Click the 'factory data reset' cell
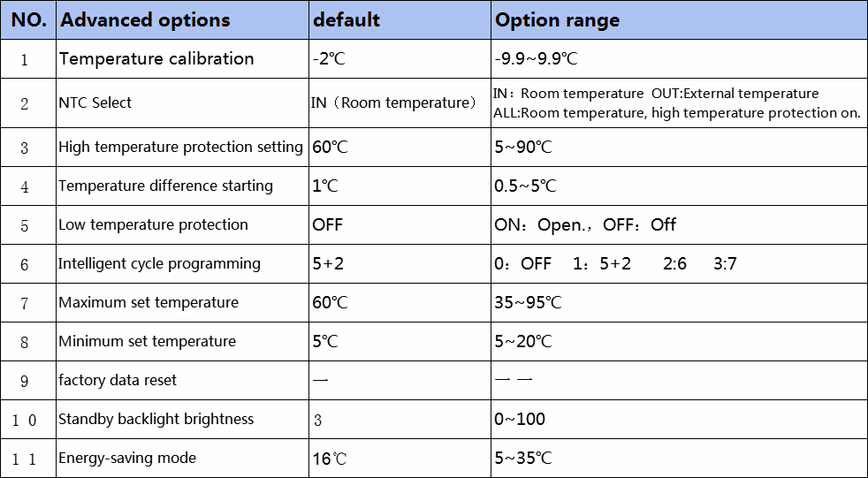Image resolution: width=868 pixels, height=478 pixels. point(182,381)
